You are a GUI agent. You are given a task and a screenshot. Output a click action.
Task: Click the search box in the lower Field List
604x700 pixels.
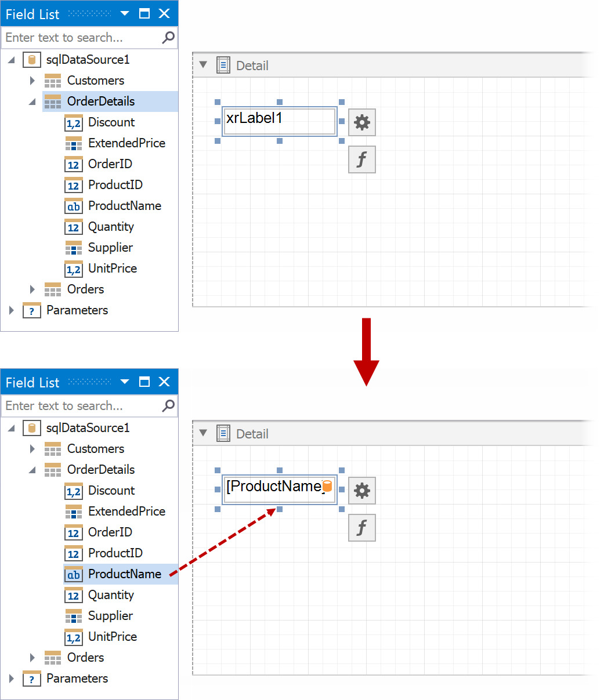[81, 406]
